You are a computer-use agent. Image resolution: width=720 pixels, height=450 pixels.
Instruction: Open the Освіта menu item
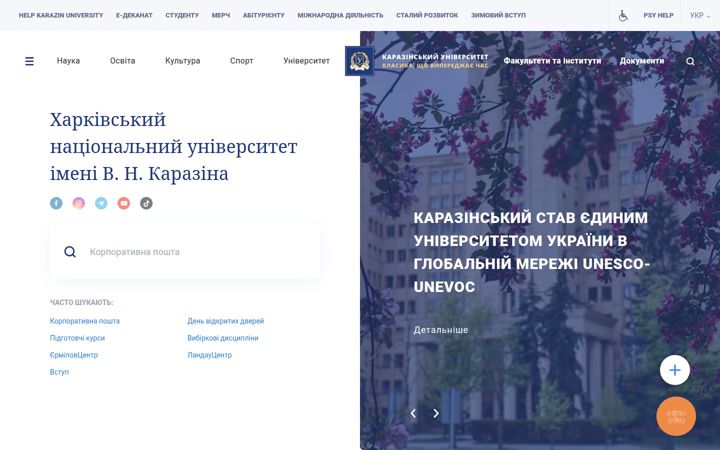pos(123,61)
